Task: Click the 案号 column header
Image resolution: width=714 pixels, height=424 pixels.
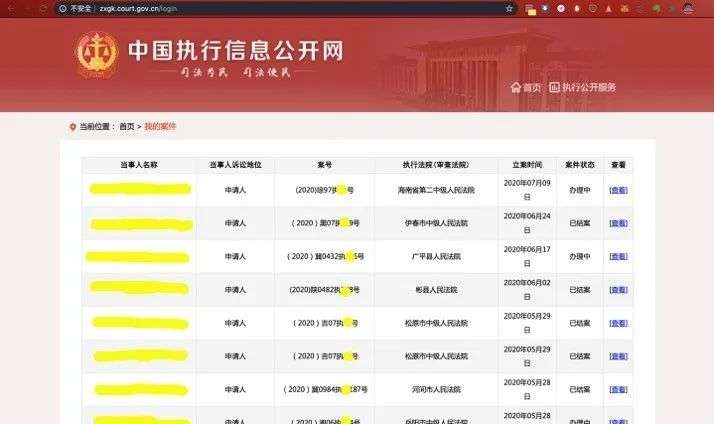Action: pos(325,165)
